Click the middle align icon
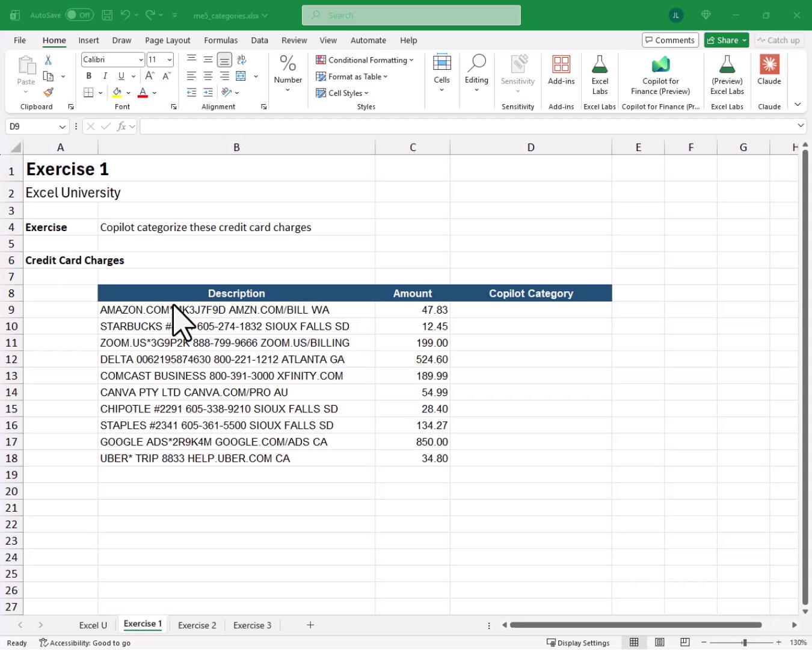 [208, 60]
